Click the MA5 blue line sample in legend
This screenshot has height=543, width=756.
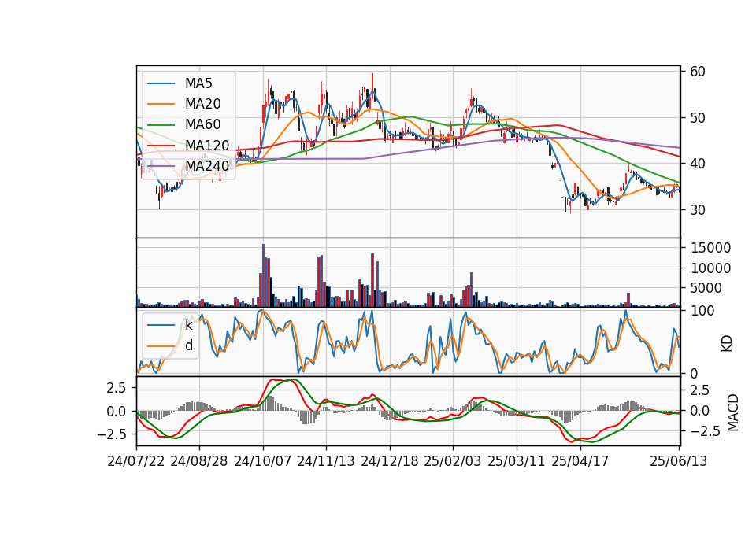click(x=161, y=83)
